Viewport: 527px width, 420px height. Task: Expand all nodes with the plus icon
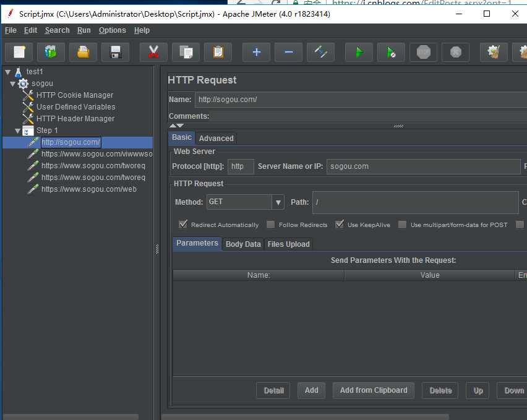click(x=257, y=52)
